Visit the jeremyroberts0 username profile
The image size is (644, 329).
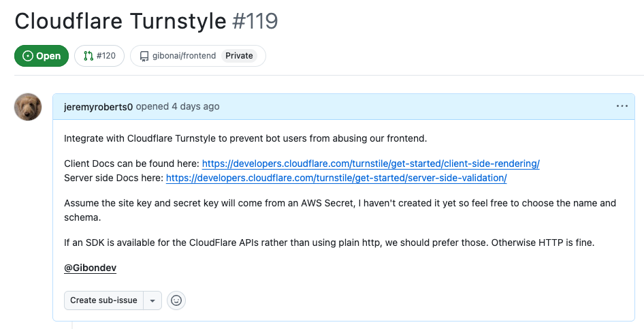click(98, 107)
